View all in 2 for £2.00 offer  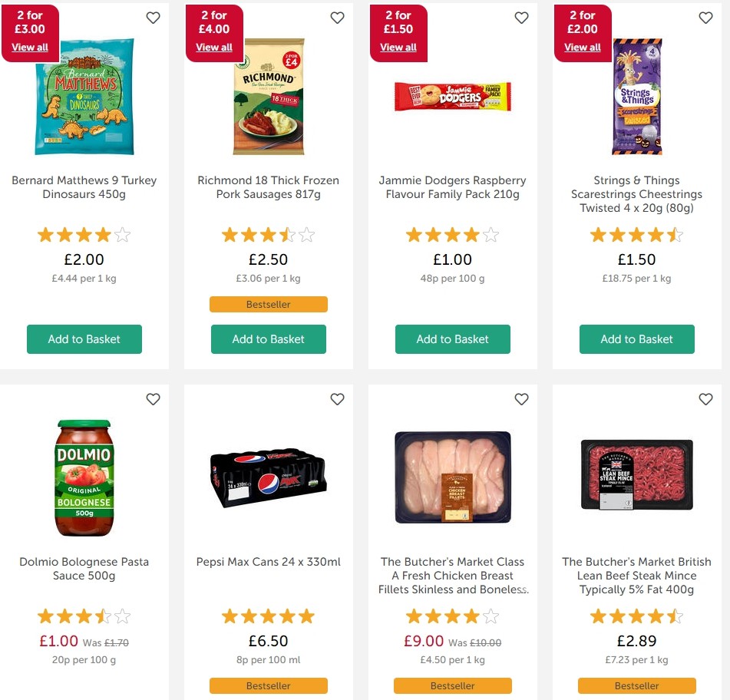[583, 47]
